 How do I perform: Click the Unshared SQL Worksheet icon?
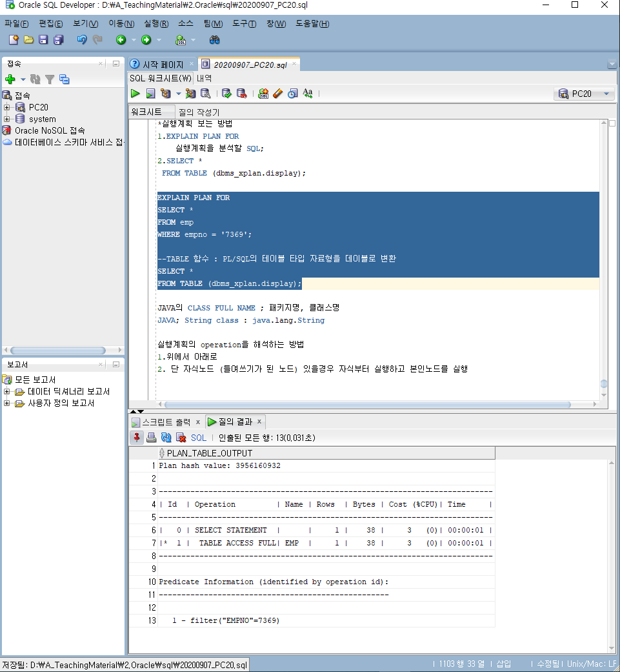tap(263, 94)
